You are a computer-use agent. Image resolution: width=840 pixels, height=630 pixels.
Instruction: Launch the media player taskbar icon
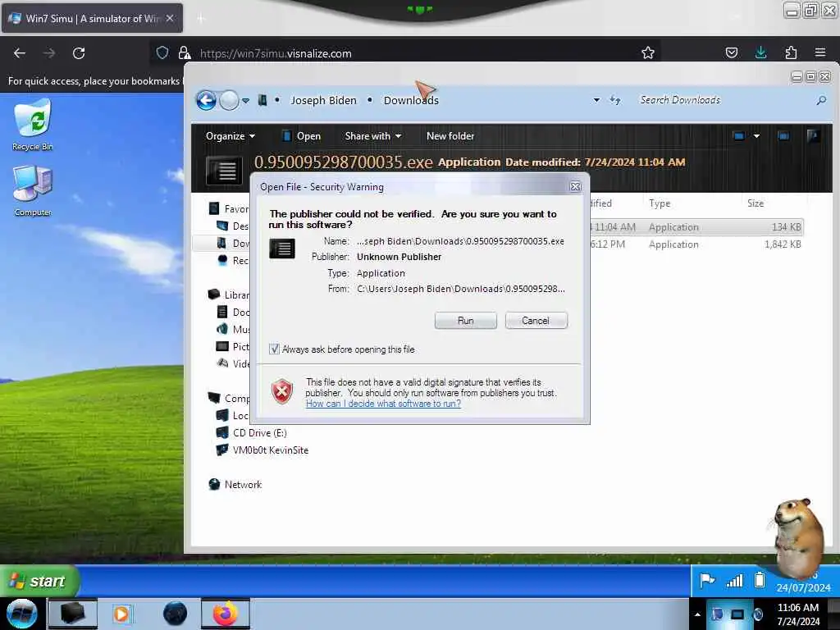pos(121,614)
